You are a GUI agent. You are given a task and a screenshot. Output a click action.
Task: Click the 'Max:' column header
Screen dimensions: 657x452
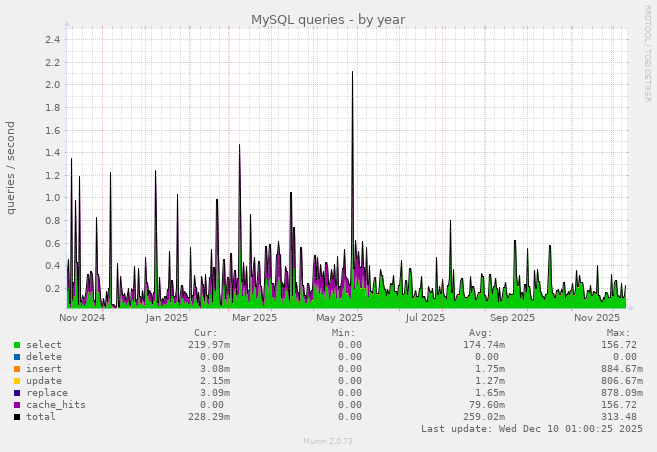618,333
